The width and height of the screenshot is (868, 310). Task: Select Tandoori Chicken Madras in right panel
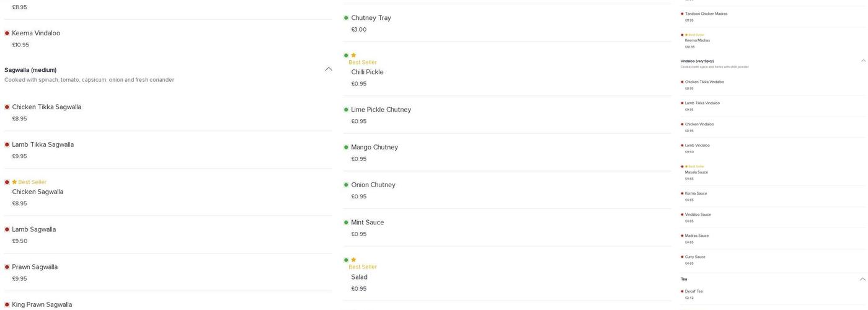tap(706, 14)
